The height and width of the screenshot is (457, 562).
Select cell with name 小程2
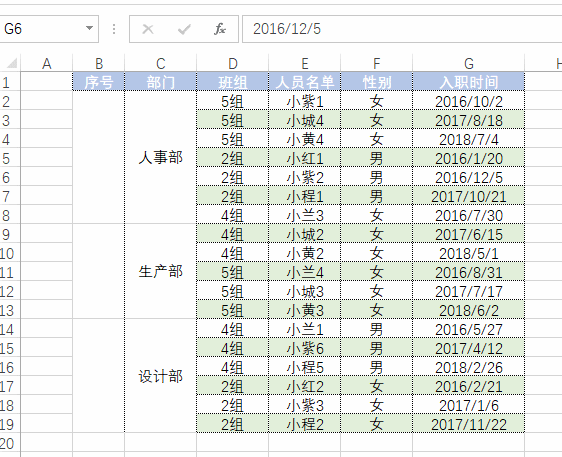tap(305, 424)
